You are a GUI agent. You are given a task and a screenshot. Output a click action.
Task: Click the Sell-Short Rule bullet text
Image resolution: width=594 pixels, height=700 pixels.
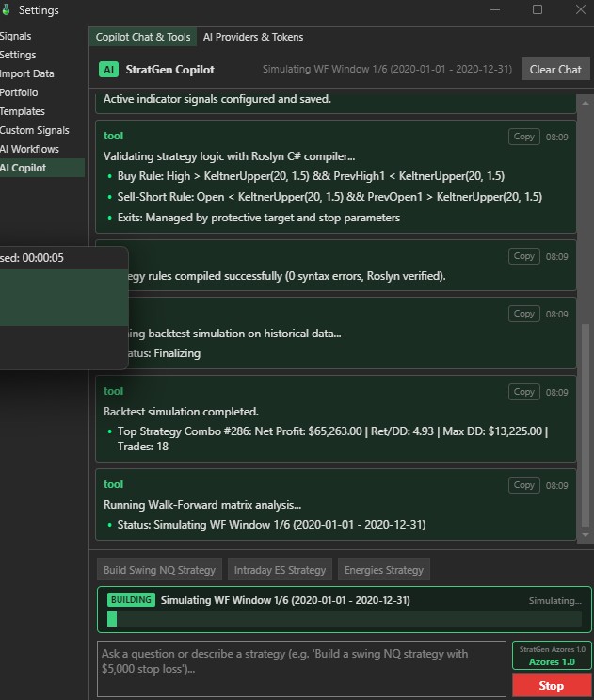329,197
